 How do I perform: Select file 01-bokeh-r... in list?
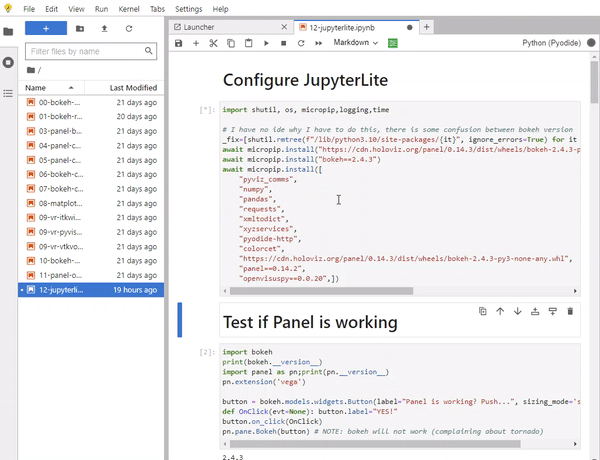pyautogui.click(x=91, y=116)
